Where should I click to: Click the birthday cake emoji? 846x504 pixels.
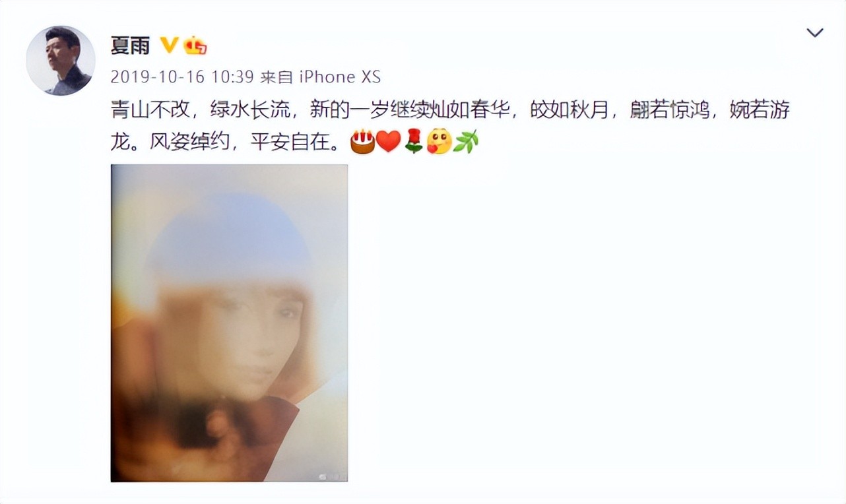point(362,142)
